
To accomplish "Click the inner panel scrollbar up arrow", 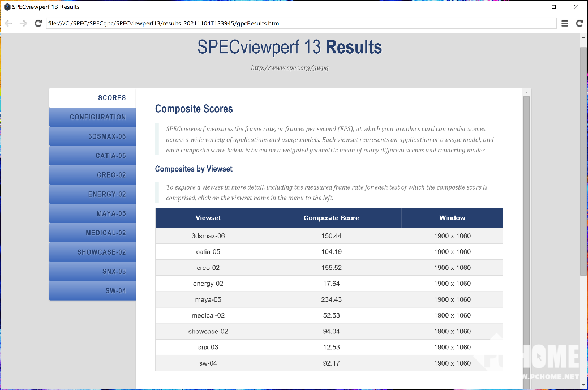I will click(526, 92).
